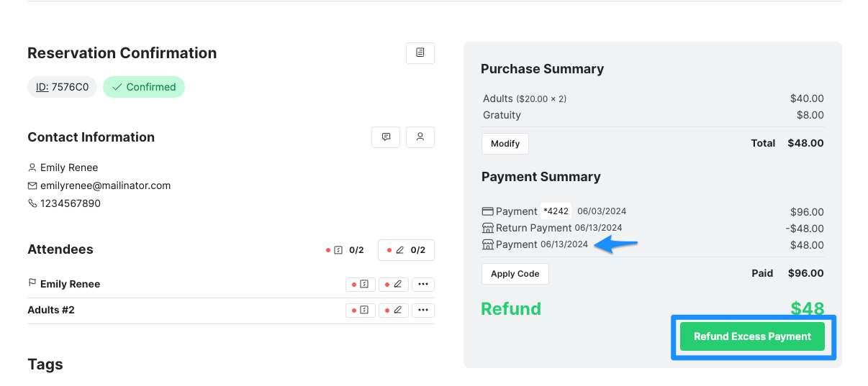Click Refund Excess Payment button
The width and height of the screenshot is (868, 386).
(752, 336)
